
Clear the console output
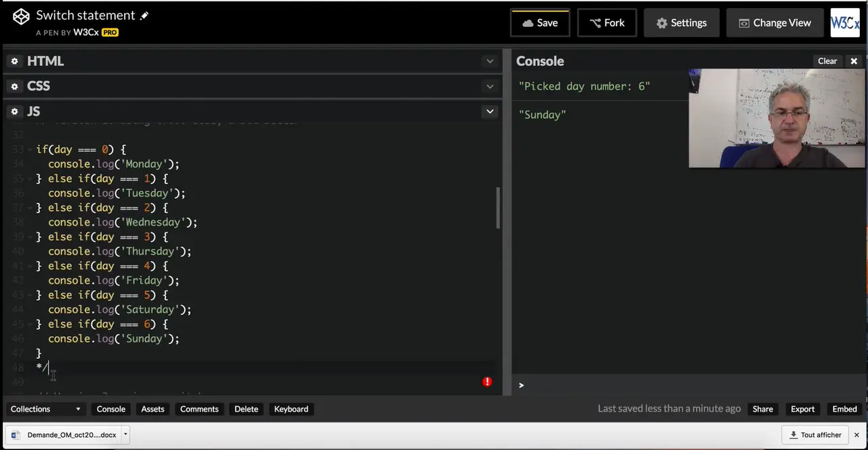coord(828,61)
